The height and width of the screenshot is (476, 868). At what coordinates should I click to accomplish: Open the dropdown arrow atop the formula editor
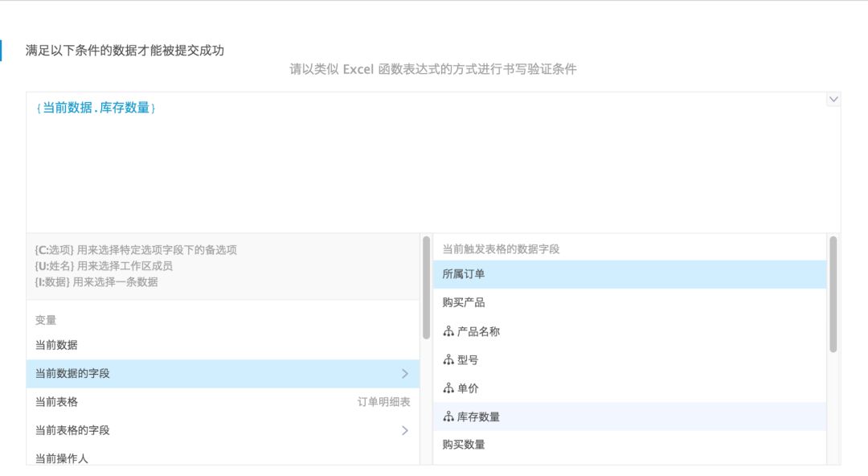(x=833, y=99)
